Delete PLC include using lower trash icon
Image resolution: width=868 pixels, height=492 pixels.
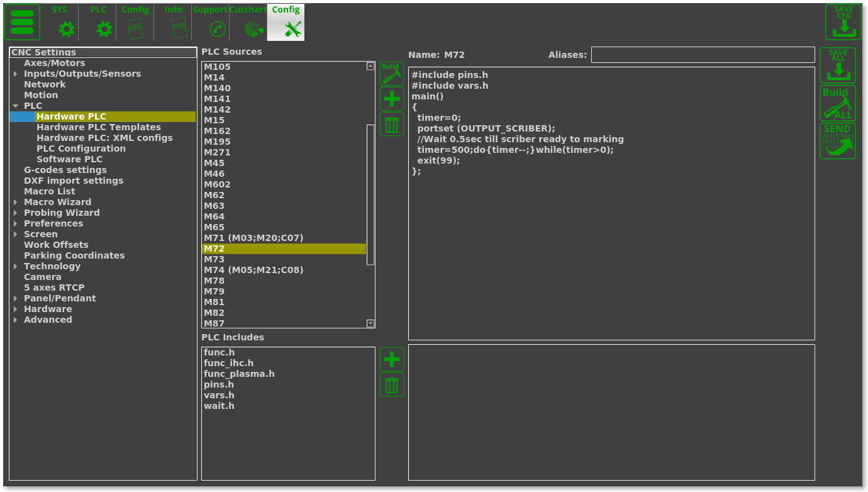pos(391,384)
